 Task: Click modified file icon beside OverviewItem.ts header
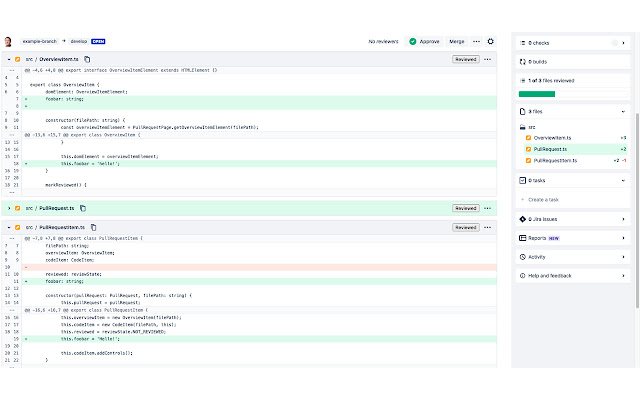tap(18, 59)
